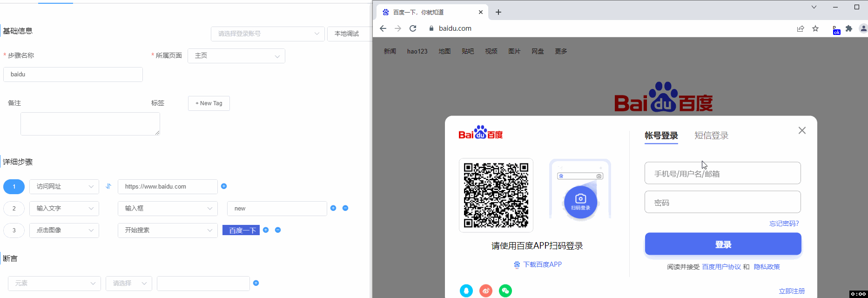868x298 pixels.
Task: Add a step after the 点击图像 row
Action: coord(266,230)
